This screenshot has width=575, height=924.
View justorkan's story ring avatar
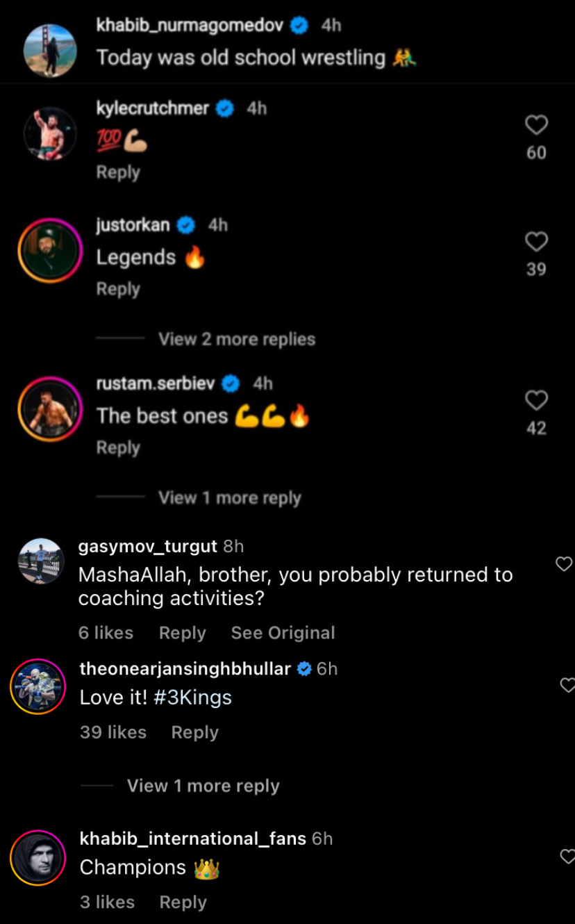click(x=50, y=250)
